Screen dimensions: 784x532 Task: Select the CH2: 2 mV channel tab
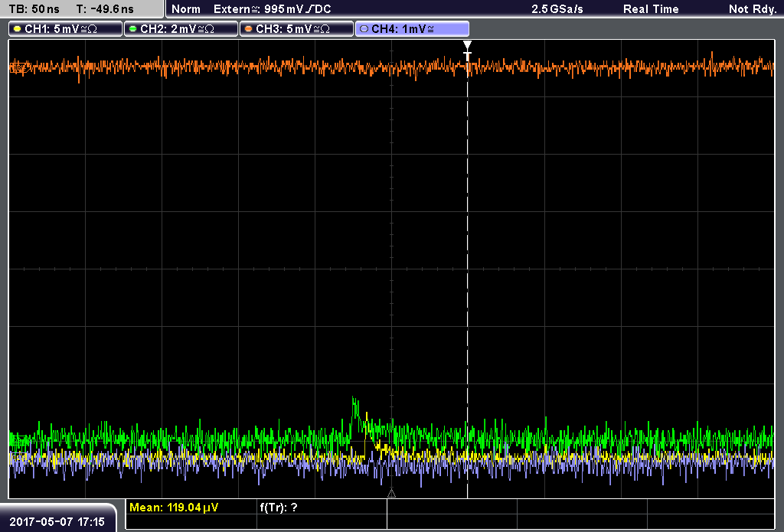(x=181, y=29)
